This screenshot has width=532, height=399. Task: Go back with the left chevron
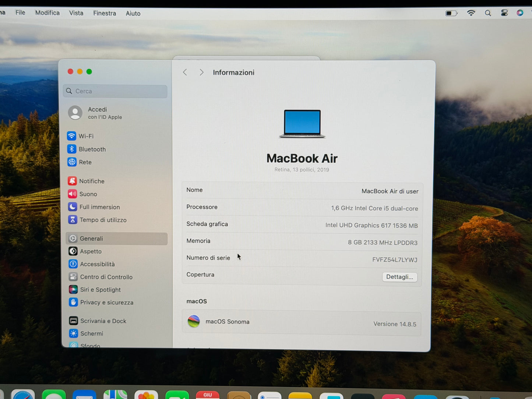coord(185,73)
